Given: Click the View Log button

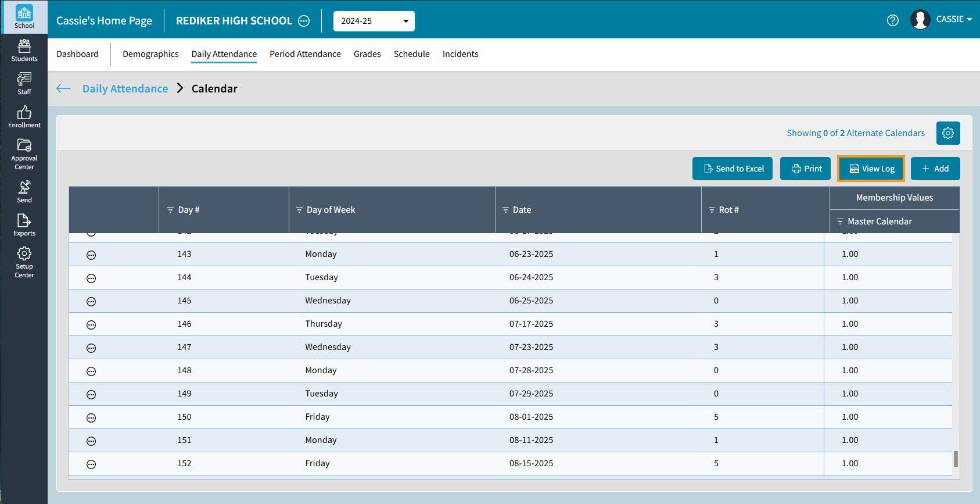Looking at the screenshot, I should [871, 169].
